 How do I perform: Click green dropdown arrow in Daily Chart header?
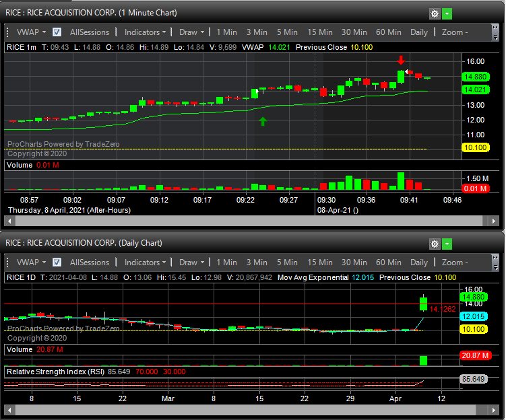pyautogui.click(x=447, y=244)
